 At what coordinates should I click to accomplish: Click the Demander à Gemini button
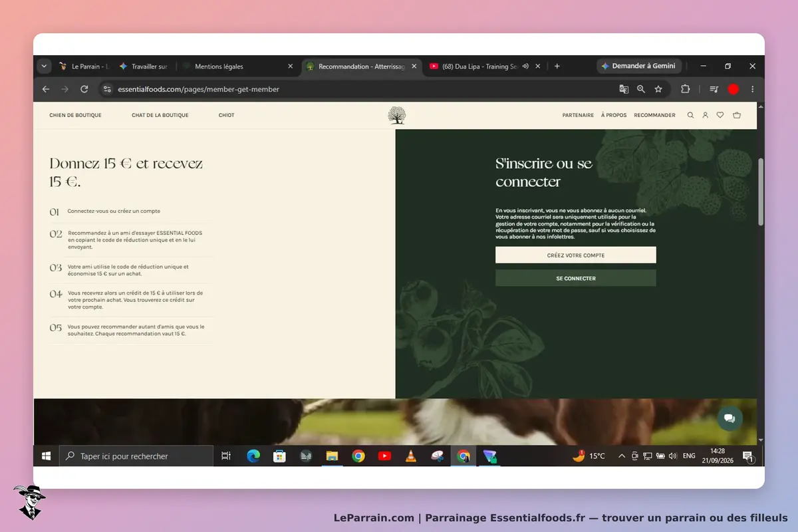click(x=639, y=66)
